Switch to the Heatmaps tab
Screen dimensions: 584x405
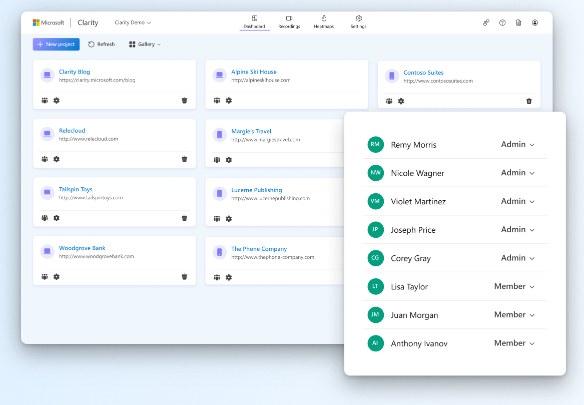(x=324, y=22)
